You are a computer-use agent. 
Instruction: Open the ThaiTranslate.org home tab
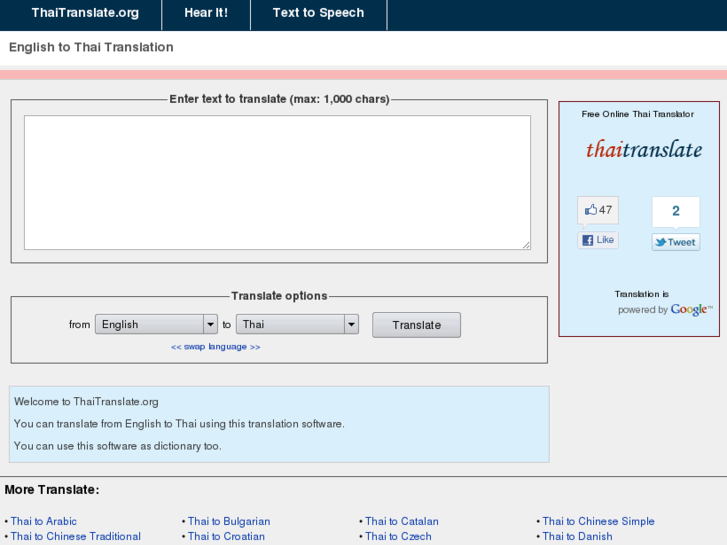(85, 13)
